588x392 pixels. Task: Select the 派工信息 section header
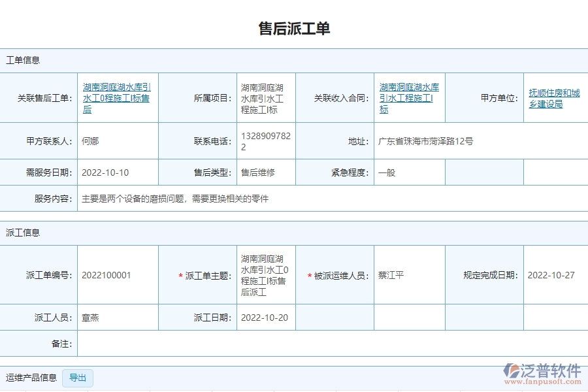(24, 233)
